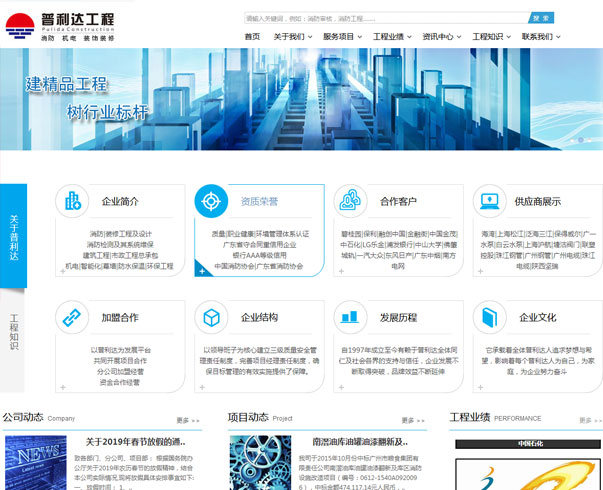Expand the 关于我们 navigation dropdown
This screenshot has width=603, height=490.
click(x=288, y=37)
